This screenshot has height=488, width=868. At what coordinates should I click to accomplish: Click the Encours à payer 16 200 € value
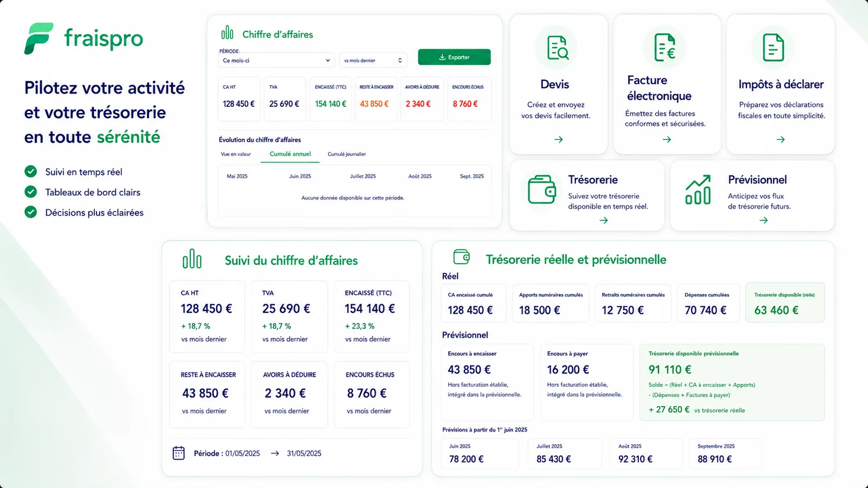pyautogui.click(x=568, y=369)
